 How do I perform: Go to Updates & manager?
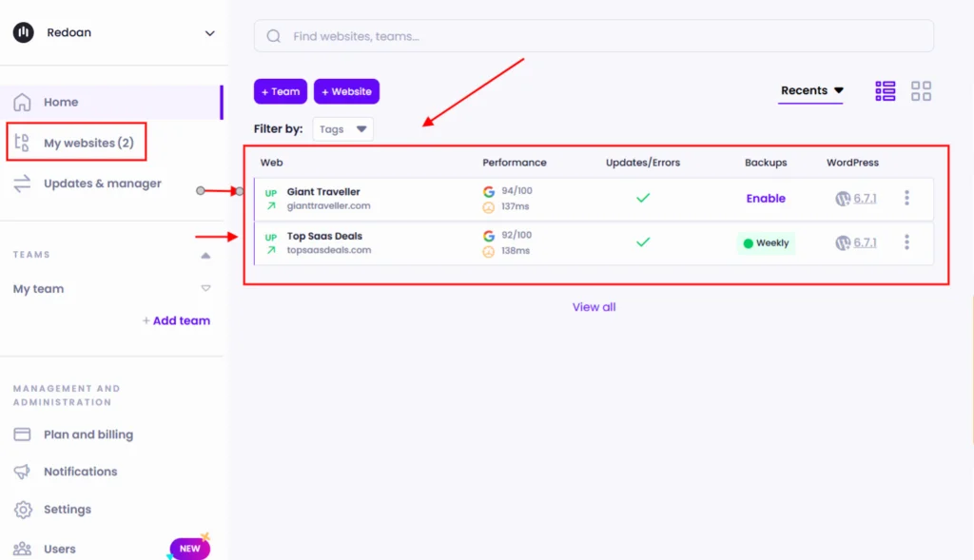[102, 183]
